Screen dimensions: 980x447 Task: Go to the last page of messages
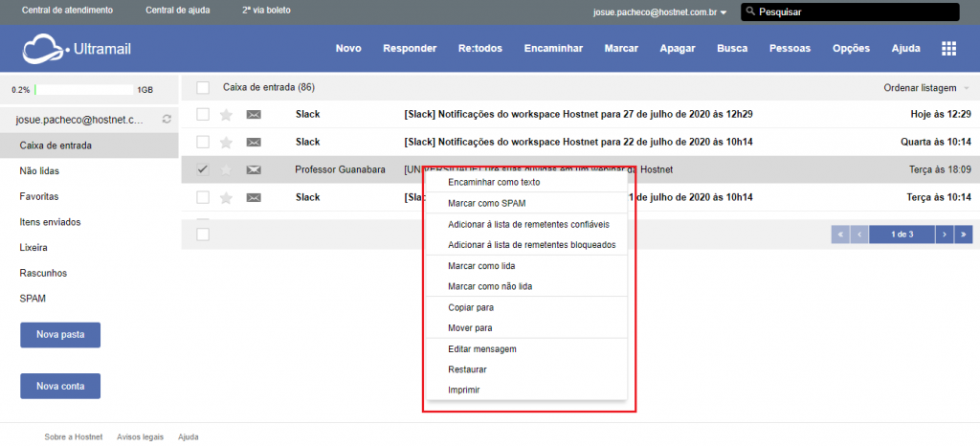964,234
